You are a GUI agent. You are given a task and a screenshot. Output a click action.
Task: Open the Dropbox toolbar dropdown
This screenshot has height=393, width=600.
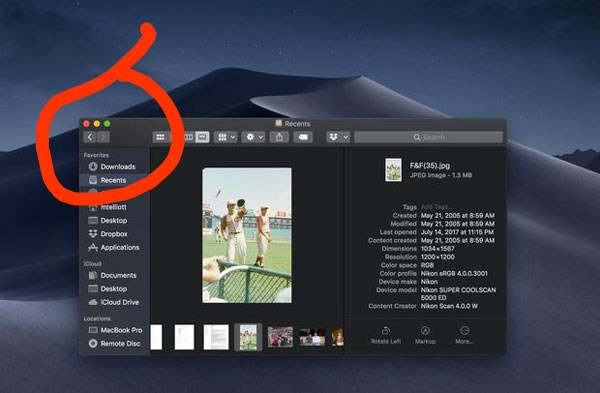338,137
